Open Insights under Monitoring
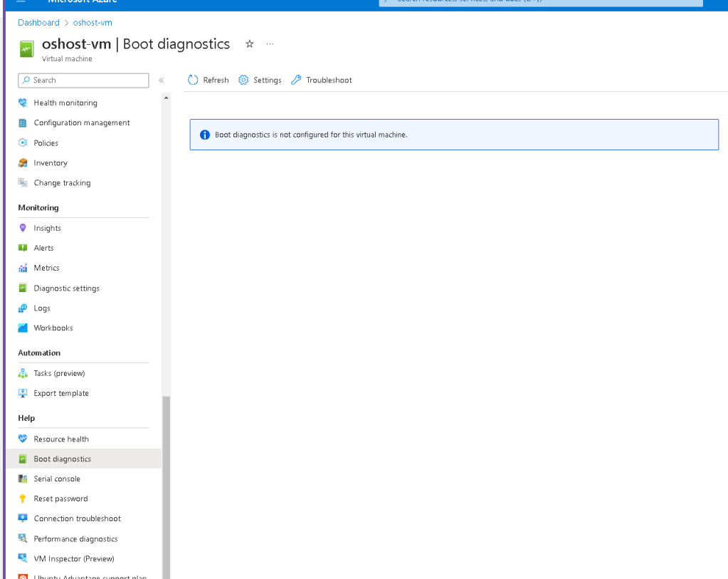 48,228
